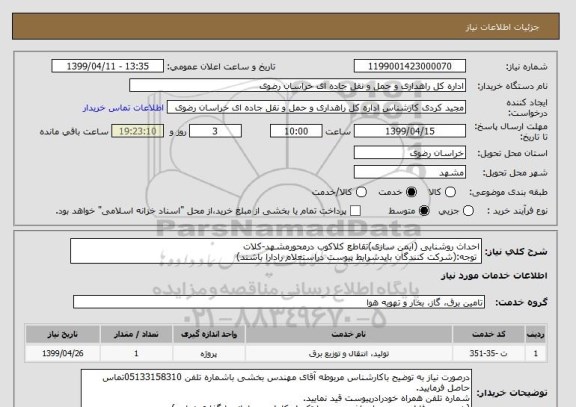Click the کد خدمت column header
This screenshot has height=407, width=576.
click(x=489, y=334)
